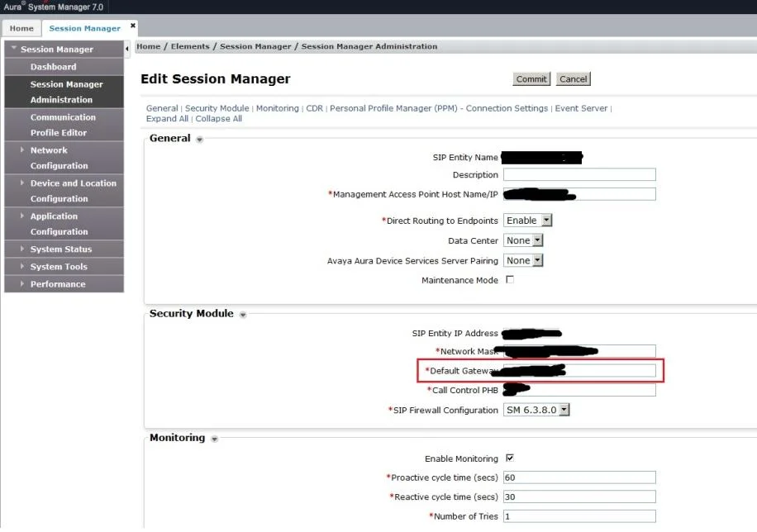Click the Cancel button

pos(573,78)
